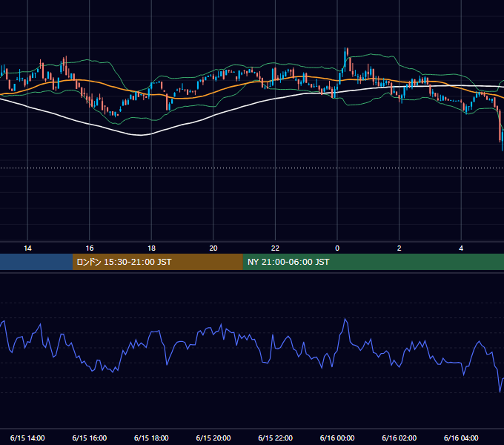This screenshot has width=504, height=445.
Task: Click the 6/16 04:00 indicator axis label
Action: [x=461, y=438]
